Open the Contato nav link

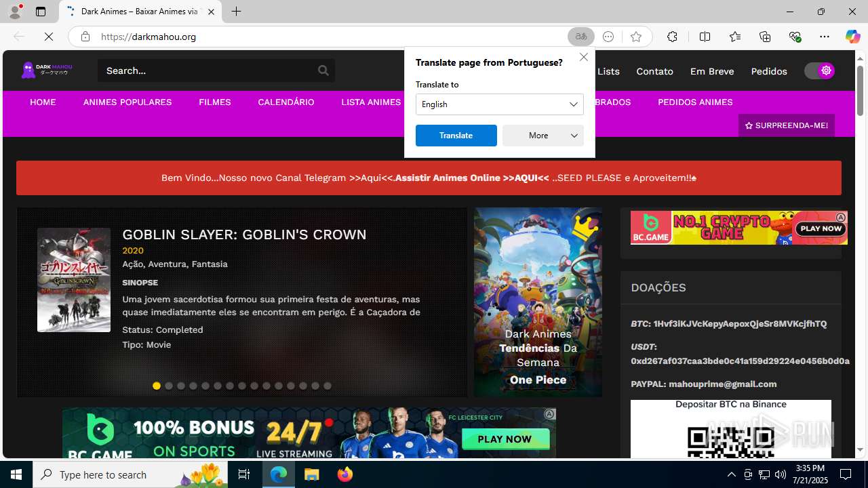coord(654,71)
